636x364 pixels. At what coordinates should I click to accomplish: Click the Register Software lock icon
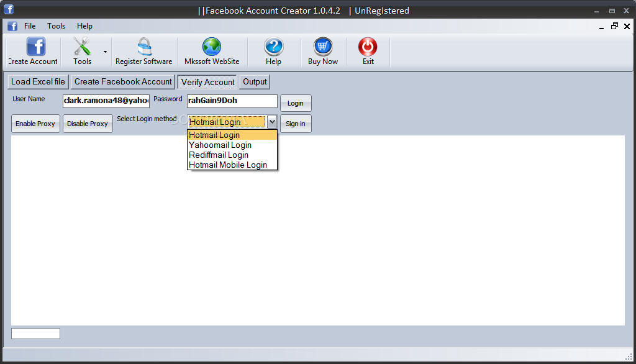pyautogui.click(x=144, y=47)
